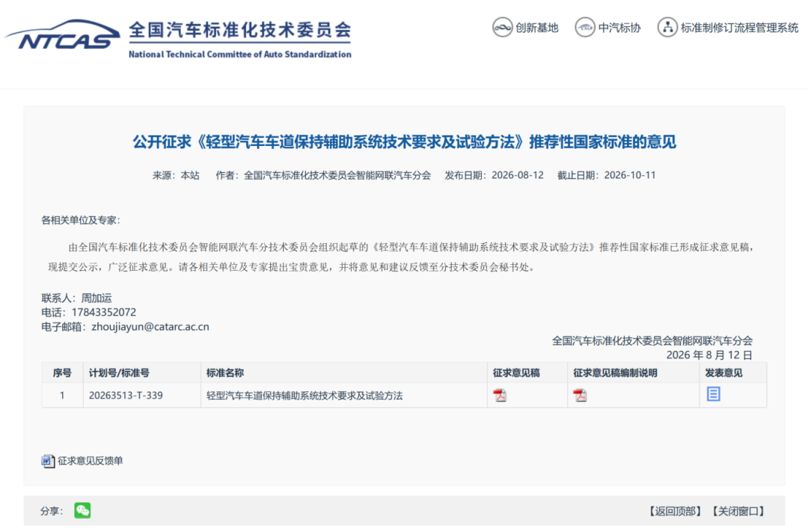Screen dimensions: 808x532
Task: Click the row number cell 1
Action: pos(62,395)
